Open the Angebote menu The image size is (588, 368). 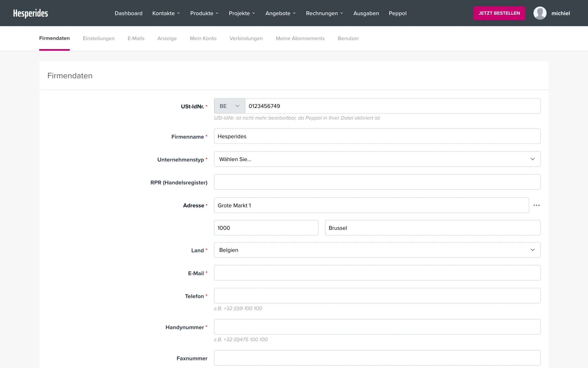(x=280, y=13)
